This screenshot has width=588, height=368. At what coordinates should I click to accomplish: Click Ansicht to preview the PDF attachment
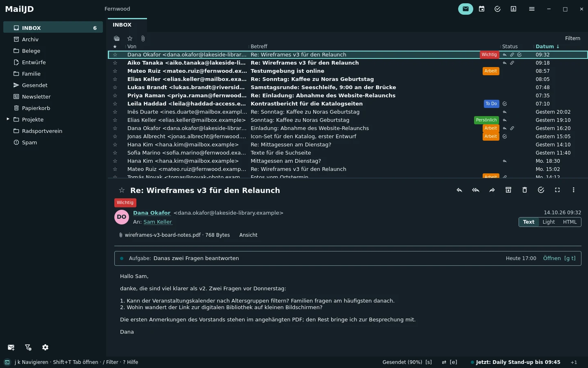point(248,235)
